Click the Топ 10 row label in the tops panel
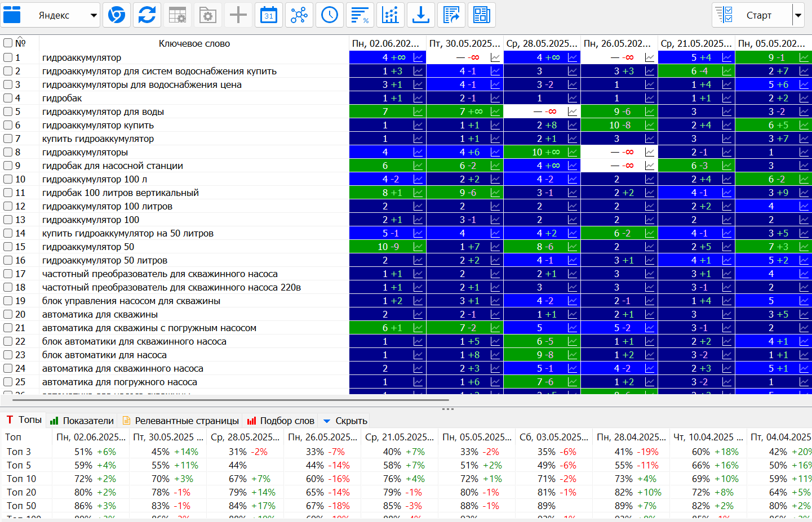Image resolution: width=812 pixels, height=522 pixels. click(x=21, y=479)
